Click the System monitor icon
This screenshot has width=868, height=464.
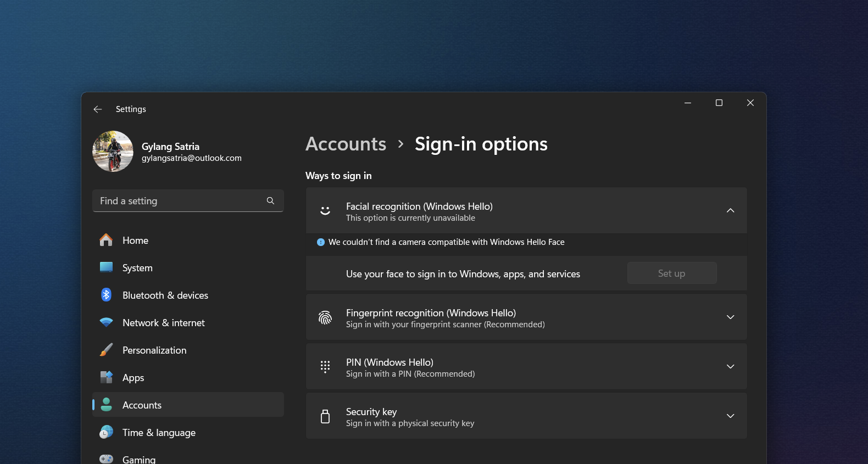106,267
